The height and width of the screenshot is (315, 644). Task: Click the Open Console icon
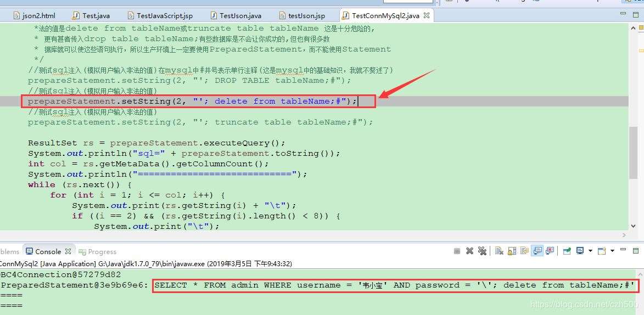pyautogui.click(x=602, y=251)
